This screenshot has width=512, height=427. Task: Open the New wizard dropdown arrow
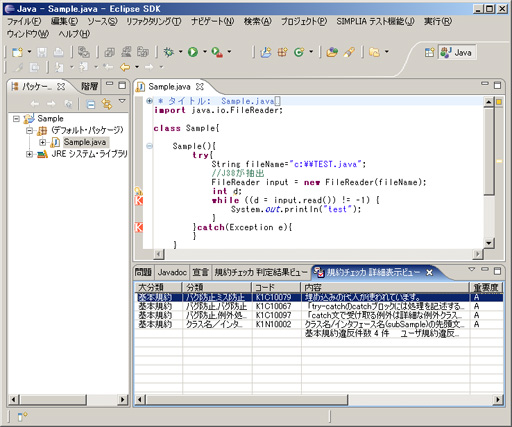pos(29,52)
